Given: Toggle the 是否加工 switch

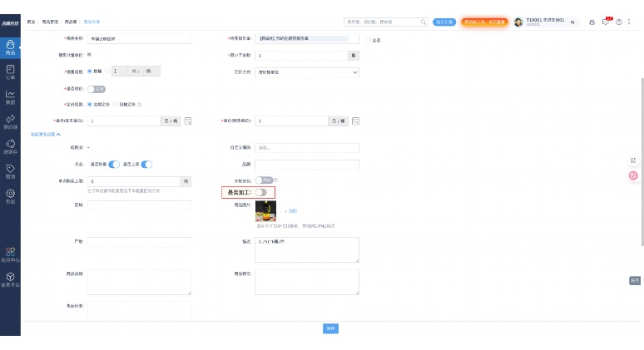Looking at the screenshot, I should [260, 192].
